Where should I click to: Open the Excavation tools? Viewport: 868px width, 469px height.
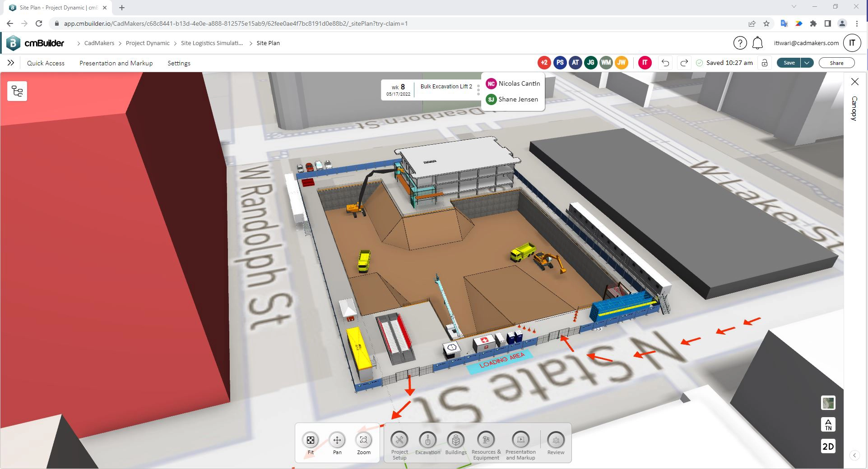point(427,440)
